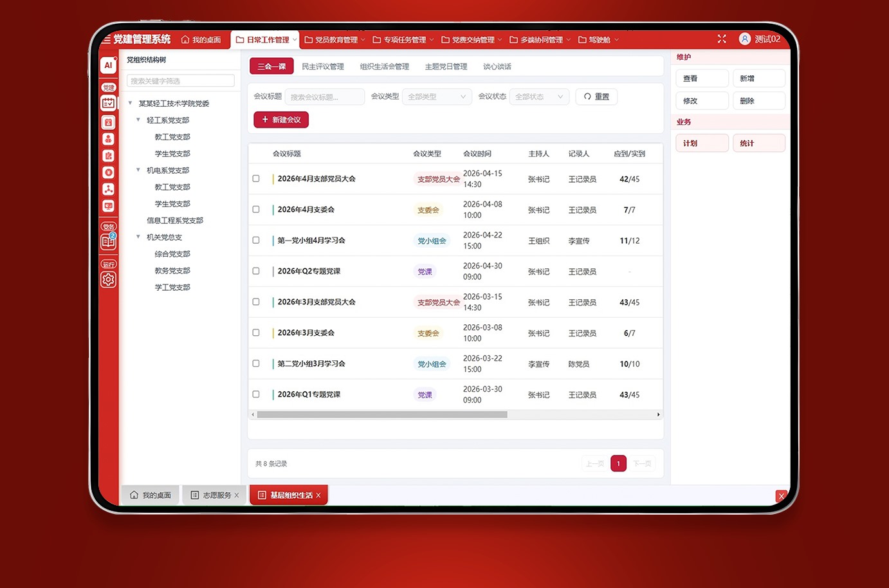
Task: Click the 计划 button under 业务
Action: pos(702,143)
